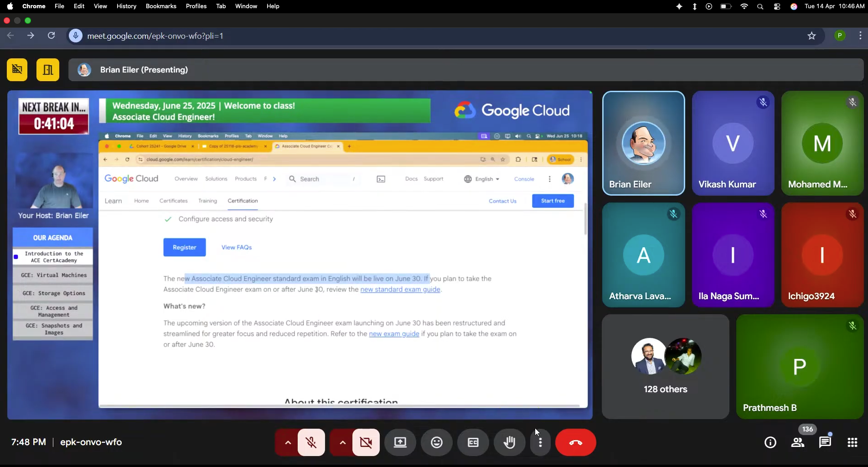Open the Chrome profile P avatar
Screen dimensions: 868x467
(x=840, y=36)
